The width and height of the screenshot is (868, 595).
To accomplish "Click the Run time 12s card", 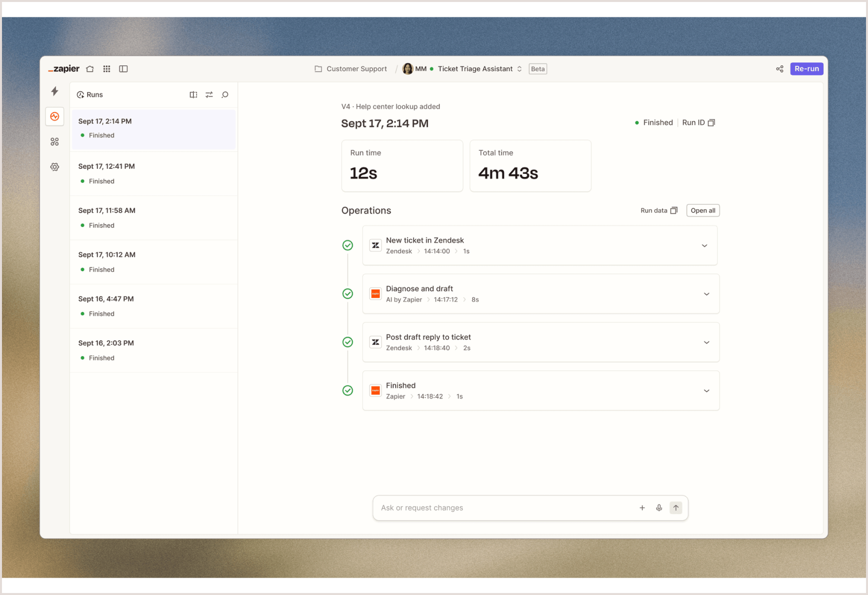I will [x=402, y=166].
